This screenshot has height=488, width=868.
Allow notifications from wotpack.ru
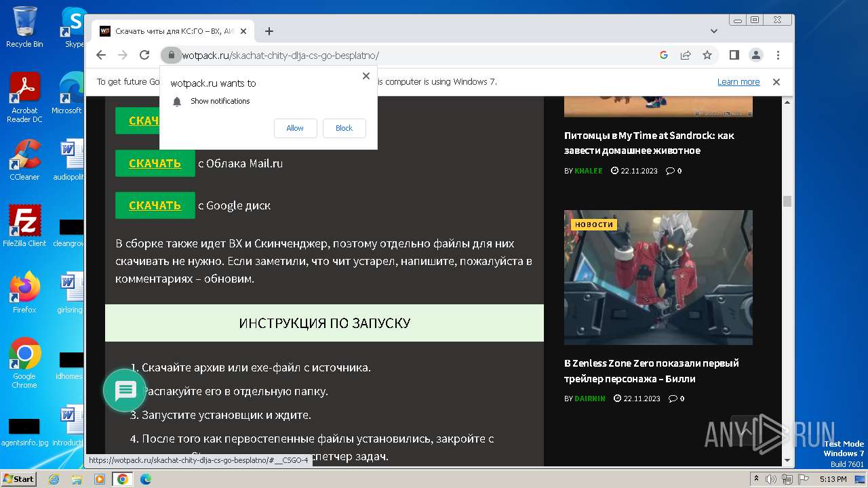295,128
